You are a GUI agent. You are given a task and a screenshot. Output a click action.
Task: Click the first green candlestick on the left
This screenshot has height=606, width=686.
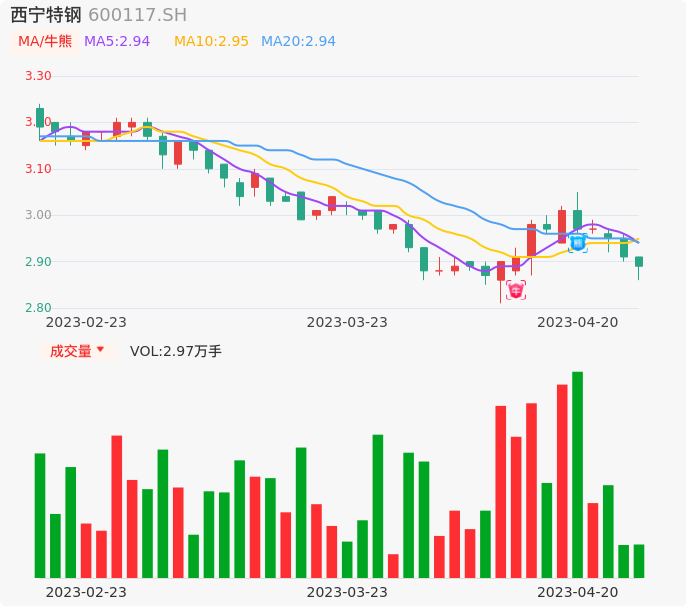pos(40,118)
